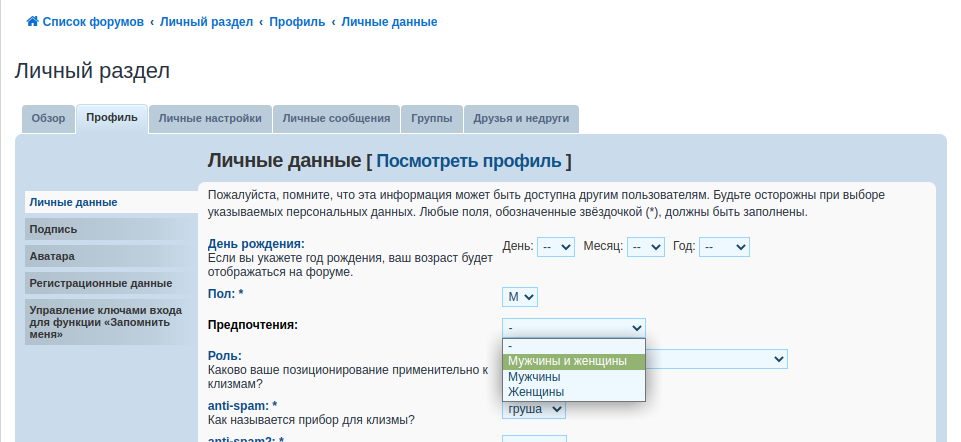Choose the Женщины option

pos(574,392)
